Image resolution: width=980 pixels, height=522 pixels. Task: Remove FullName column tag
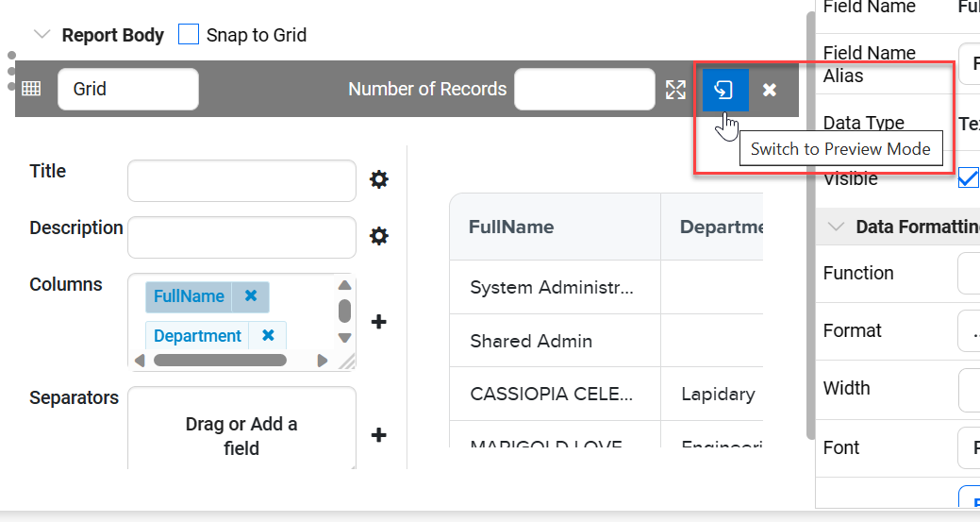point(251,295)
